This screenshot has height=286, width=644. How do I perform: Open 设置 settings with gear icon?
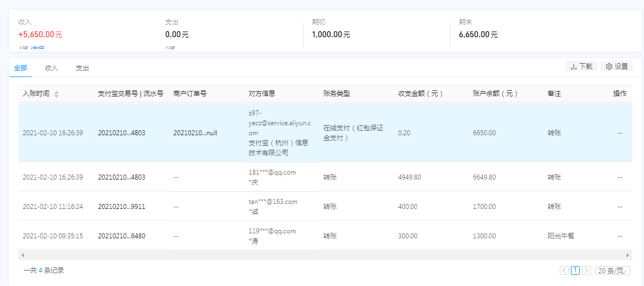[x=616, y=67]
